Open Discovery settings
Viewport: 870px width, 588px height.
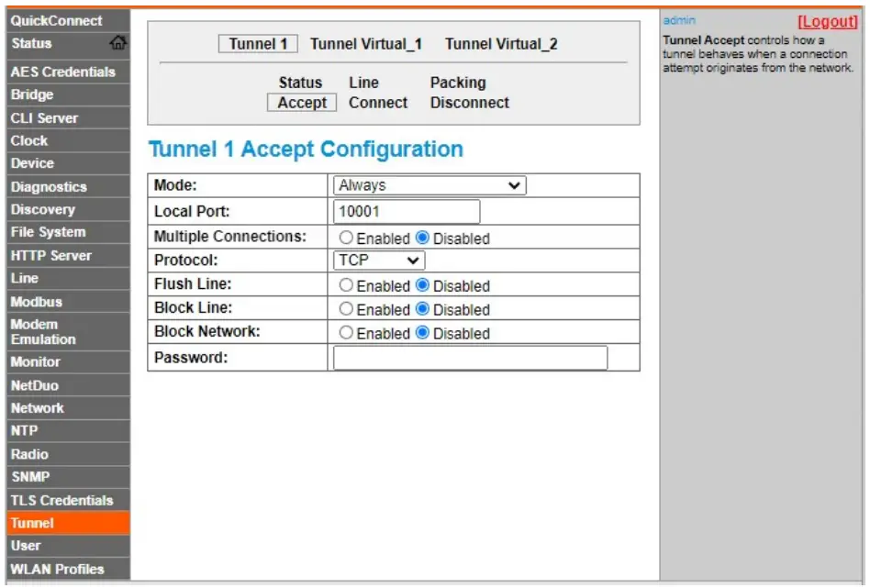[x=68, y=210]
